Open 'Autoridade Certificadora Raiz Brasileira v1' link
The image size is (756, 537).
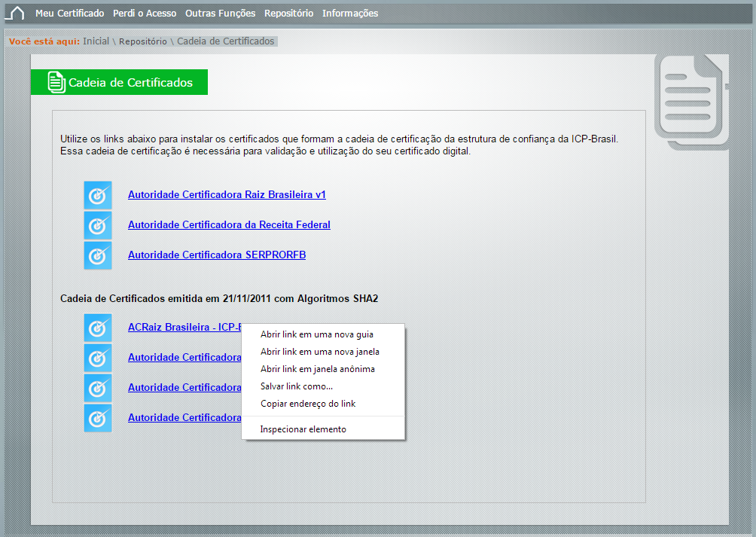[227, 194]
